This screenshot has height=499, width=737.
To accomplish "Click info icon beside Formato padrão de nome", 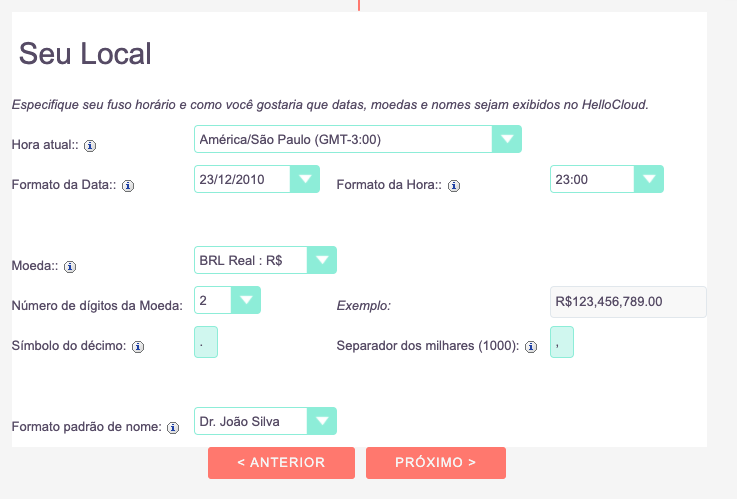I will [x=173, y=428].
